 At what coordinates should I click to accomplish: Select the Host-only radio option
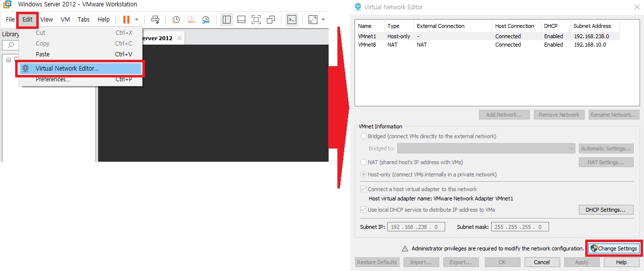click(x=363, y=174)
